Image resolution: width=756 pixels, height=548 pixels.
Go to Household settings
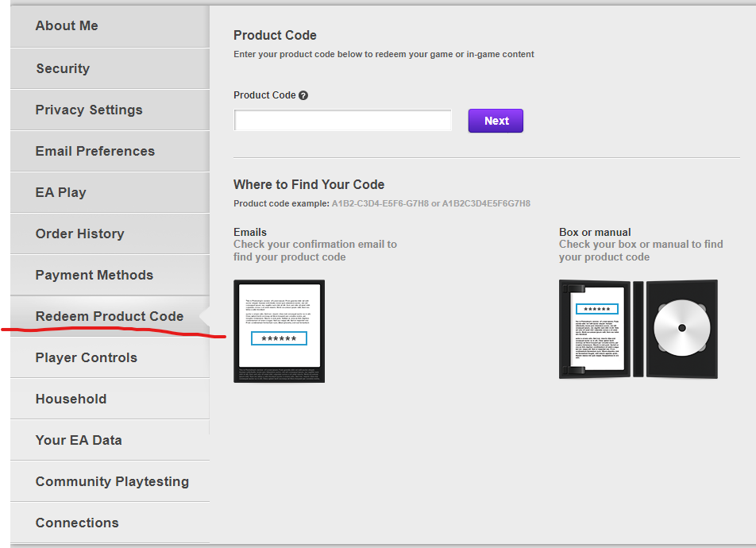[x=110, y=399]
